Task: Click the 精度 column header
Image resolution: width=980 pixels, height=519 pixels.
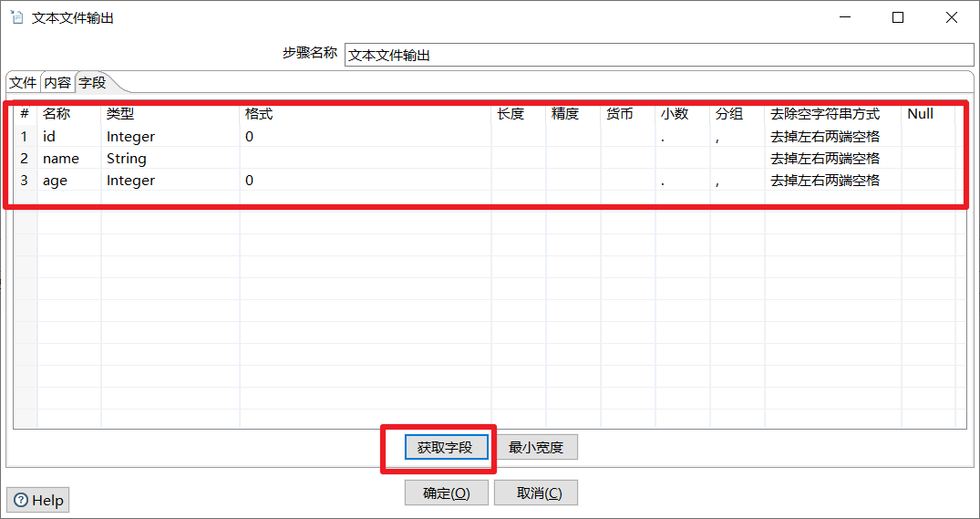Action: 573,114
